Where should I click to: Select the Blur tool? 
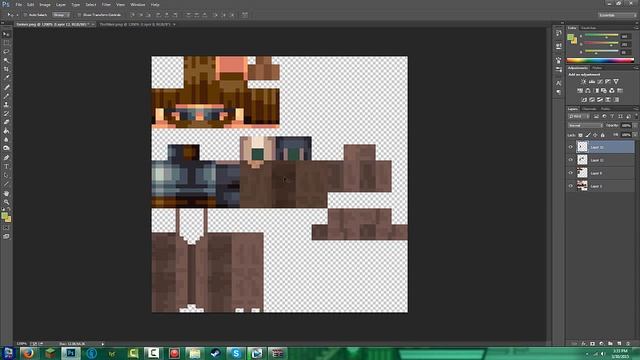[x=6, y=140]
